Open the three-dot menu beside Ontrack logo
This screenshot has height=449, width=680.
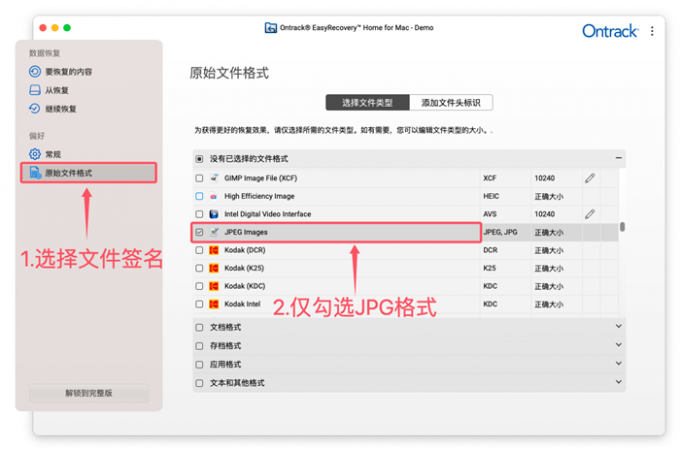652,31
